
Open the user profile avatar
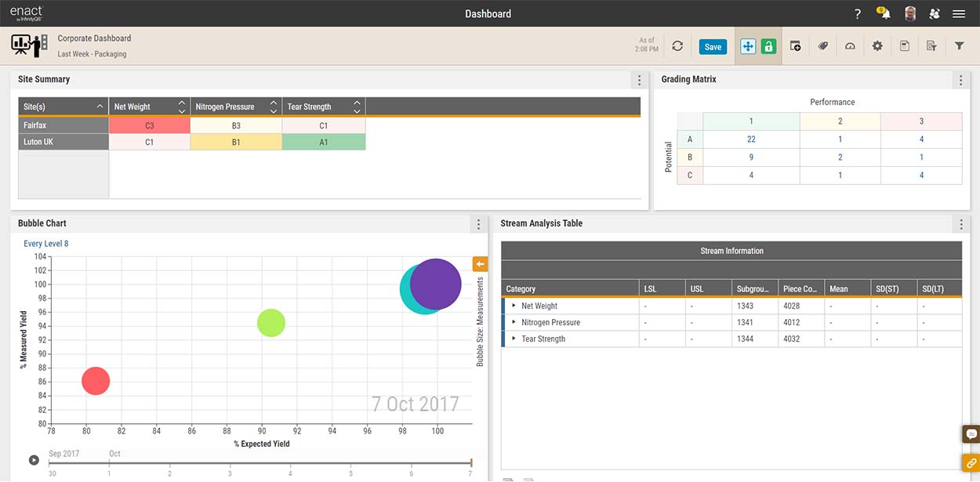point(909,13)
